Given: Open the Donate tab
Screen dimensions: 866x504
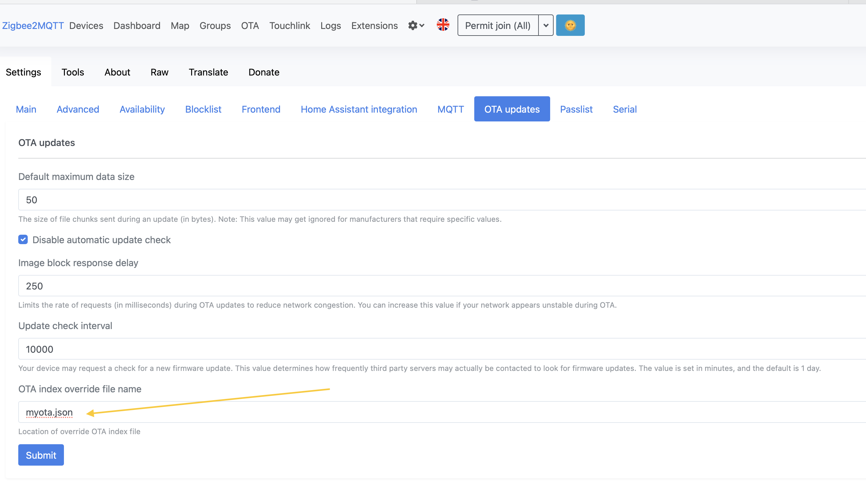Looking at the screenshot, I should pyautogui.click(x=264, y=72).
